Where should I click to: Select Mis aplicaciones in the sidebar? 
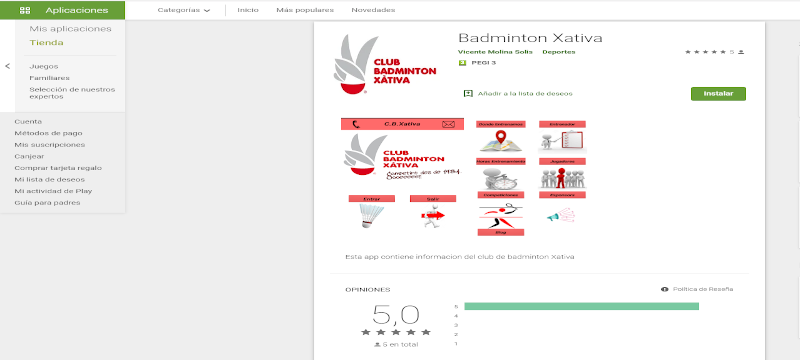point(70,29)
